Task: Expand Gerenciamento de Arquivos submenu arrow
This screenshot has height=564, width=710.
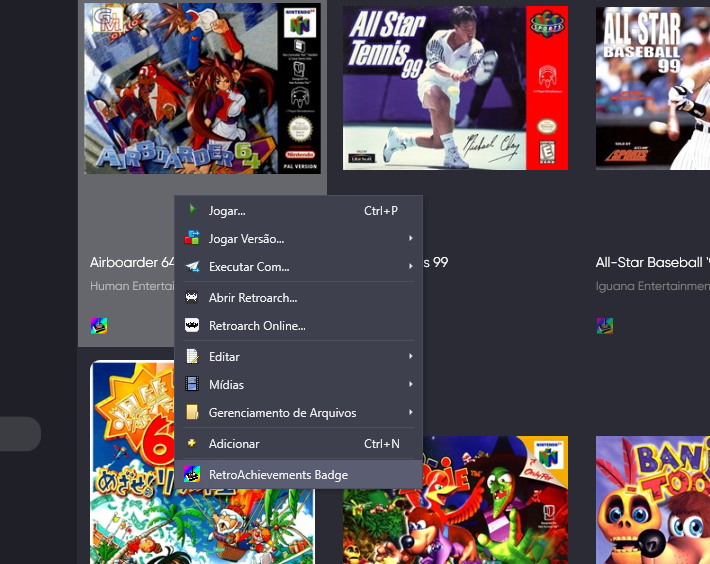Action: tap(411, 412)
